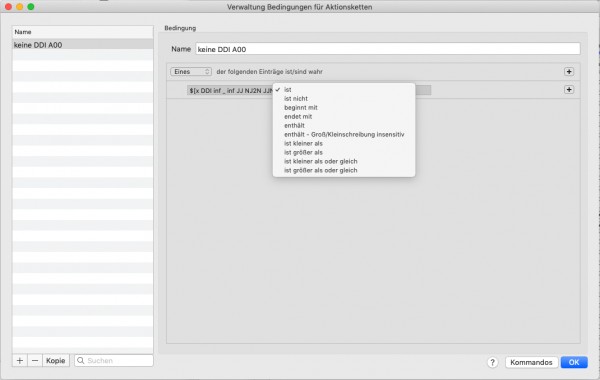The width and height of the screenshot is (600, 380).
Task: Click the Kopie button
Action: [55, 360]
